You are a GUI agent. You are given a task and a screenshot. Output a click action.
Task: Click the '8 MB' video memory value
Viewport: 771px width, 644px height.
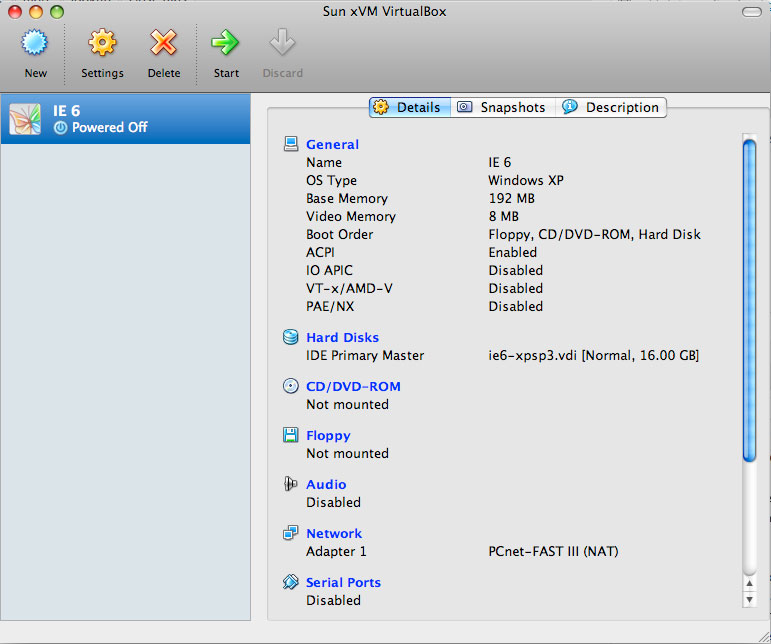click(x=504, y=216)
